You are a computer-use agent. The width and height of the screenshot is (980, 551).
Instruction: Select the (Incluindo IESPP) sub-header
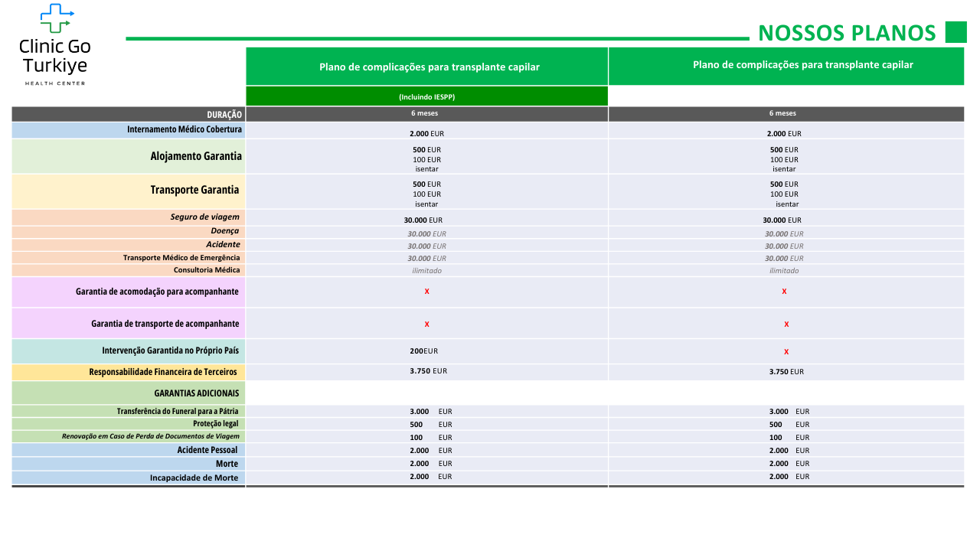426,97
